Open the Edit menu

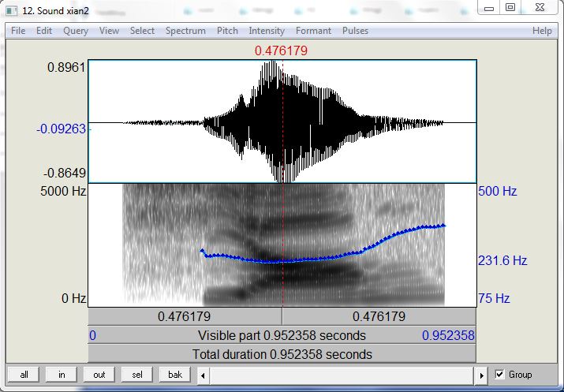[44, 31]
